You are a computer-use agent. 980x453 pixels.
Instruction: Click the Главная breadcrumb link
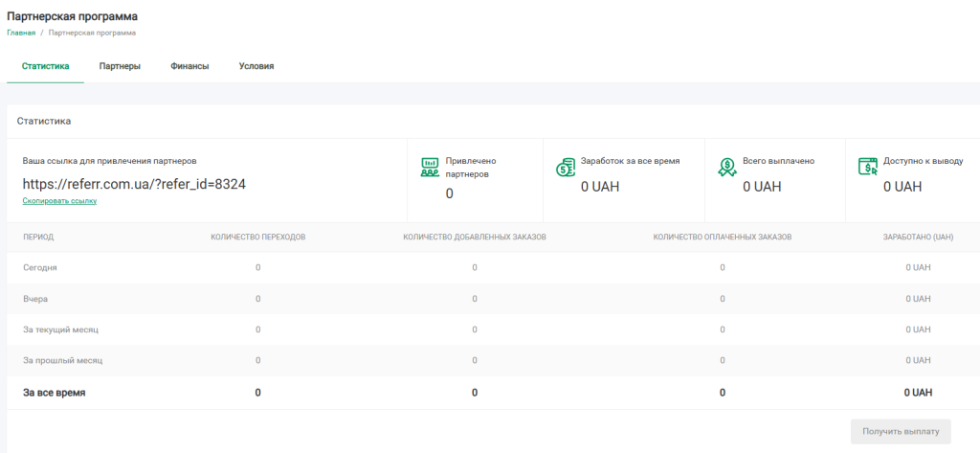[21, 33]
